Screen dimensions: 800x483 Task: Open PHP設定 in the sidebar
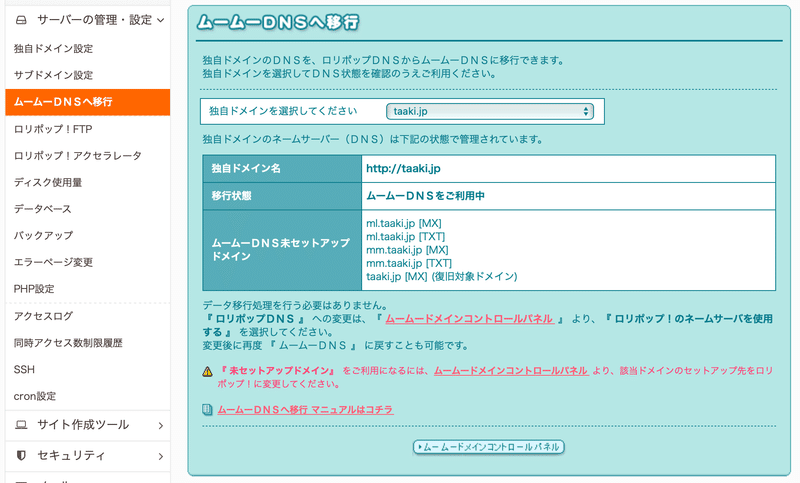click(x=34, y=289)
